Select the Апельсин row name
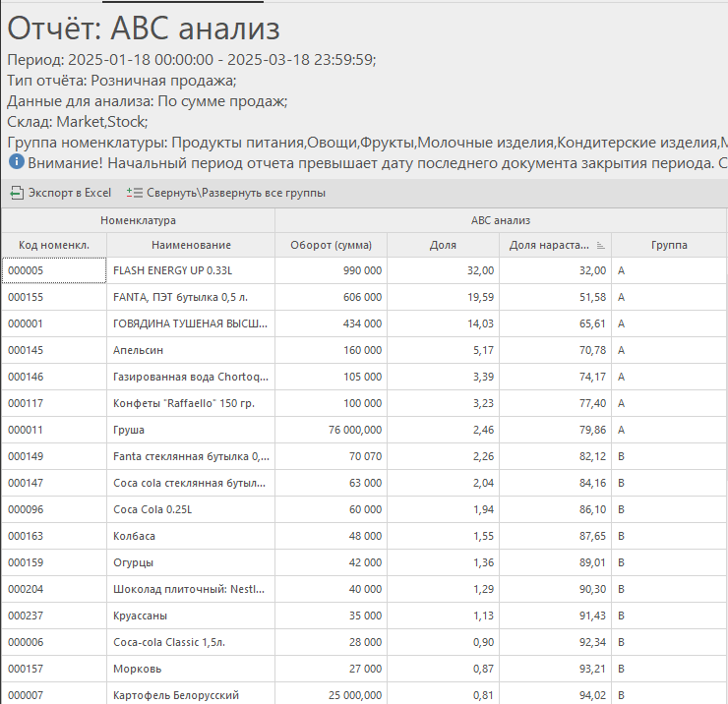Image resolution: width=728 pixels, height=704 pixels. click(191, 350)
